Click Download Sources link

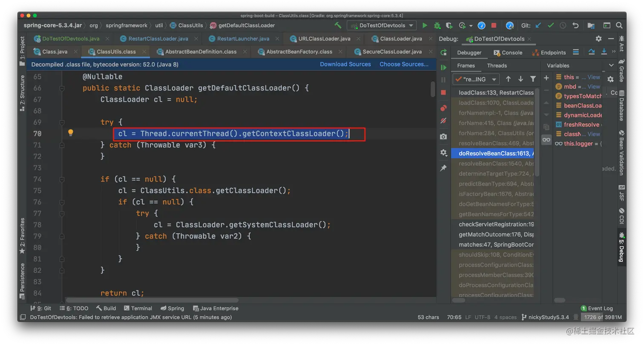tap(345, 64)
